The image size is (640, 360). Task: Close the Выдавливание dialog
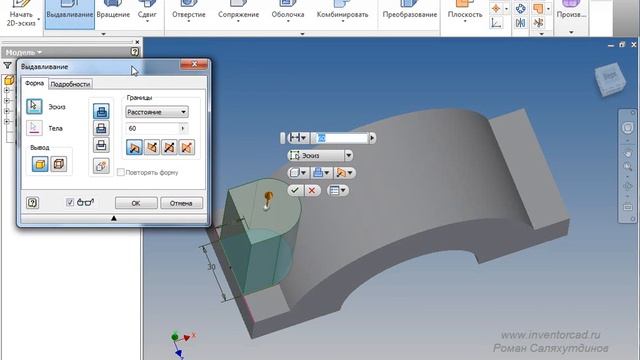(x=194, y=64)
